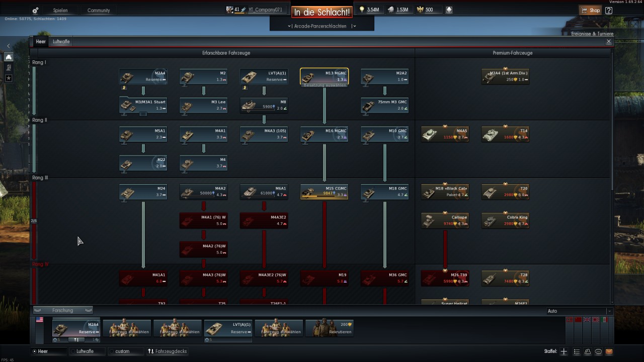Select LVT(A)(1) crew slot
The width and height of the screenshot is (644, 362).
point(228,328)
